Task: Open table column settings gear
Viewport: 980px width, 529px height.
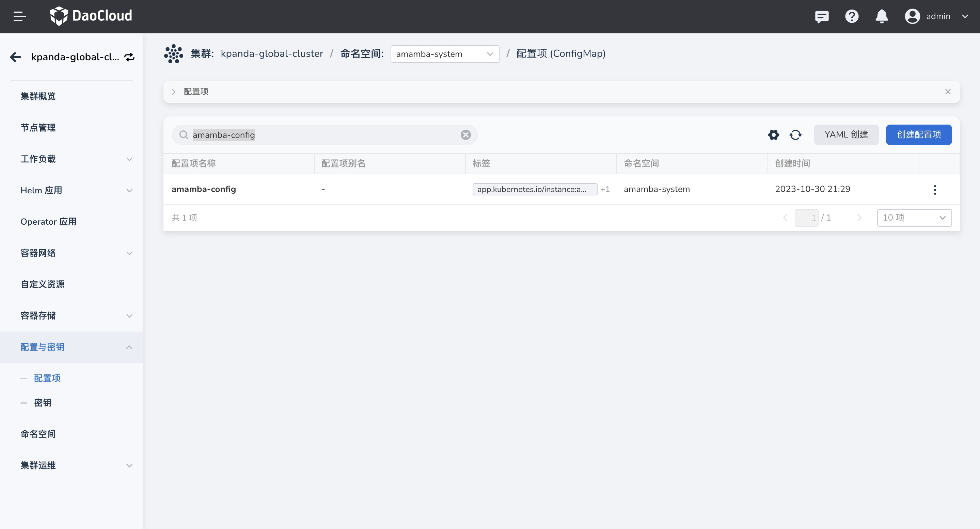Action: (x=773, y=134)
